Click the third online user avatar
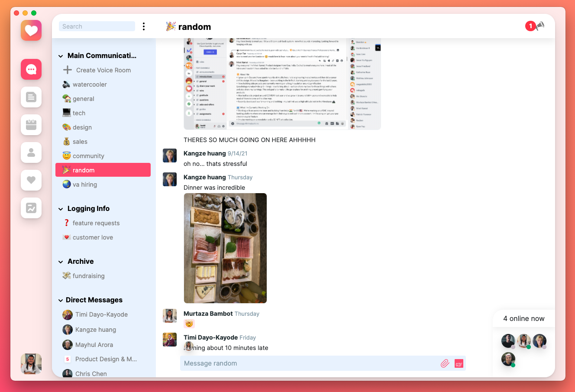 (x=539, y=341)
